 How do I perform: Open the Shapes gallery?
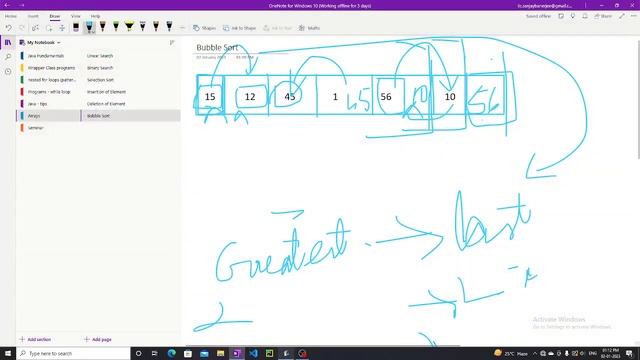point(204,28)
